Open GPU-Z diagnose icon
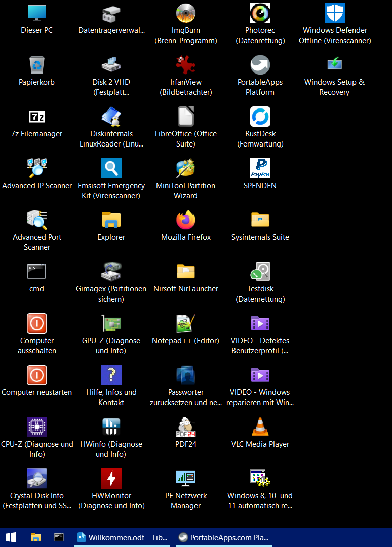 (111, 323)
